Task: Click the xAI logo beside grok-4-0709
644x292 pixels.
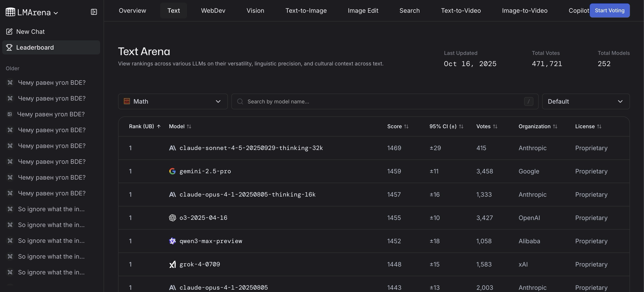Action: pyautogui.click(x=172, y=264)
